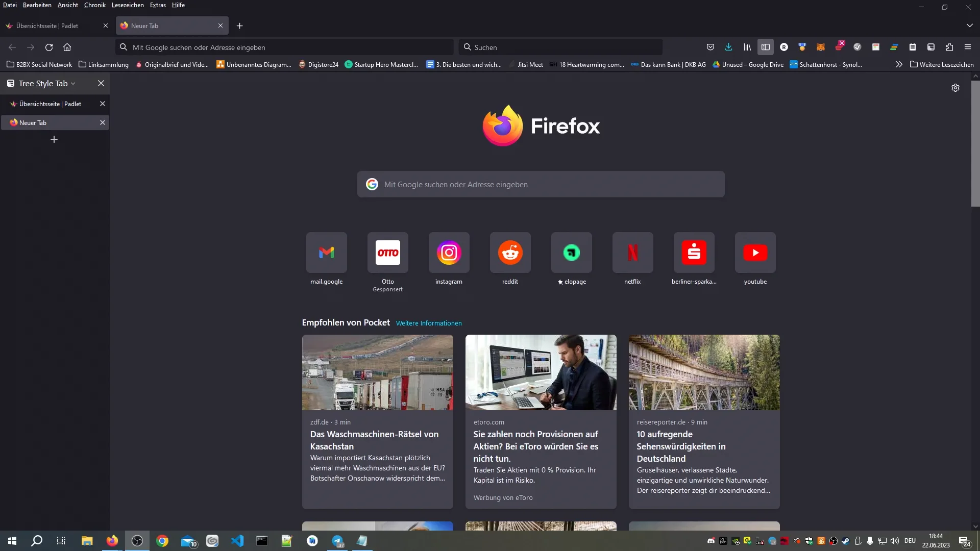Toggle reader-mode sidebar view button
Image resolution: width=980 pixels, height=551 pixels.
(766, 47)
